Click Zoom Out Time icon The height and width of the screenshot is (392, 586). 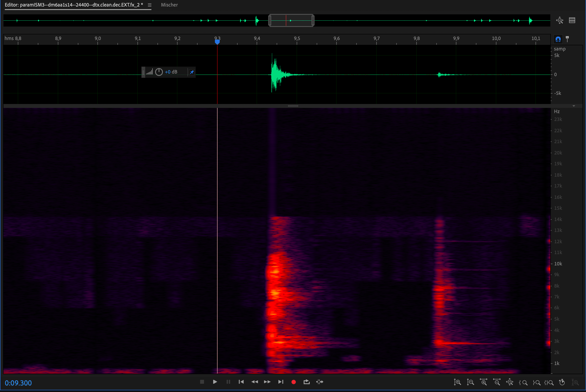point(497,382)
